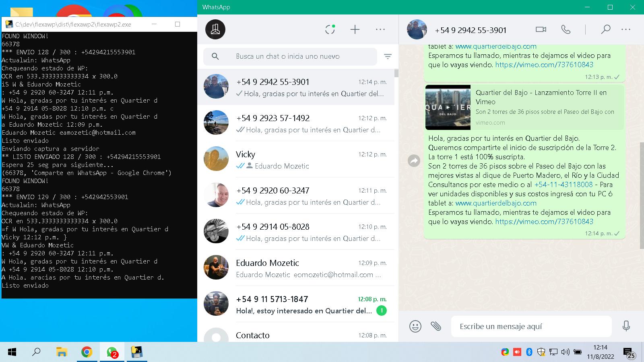Click the unread badge on 5713-1847 chat
Viewport: 644px width, 362px height.
tap(382, 311)
